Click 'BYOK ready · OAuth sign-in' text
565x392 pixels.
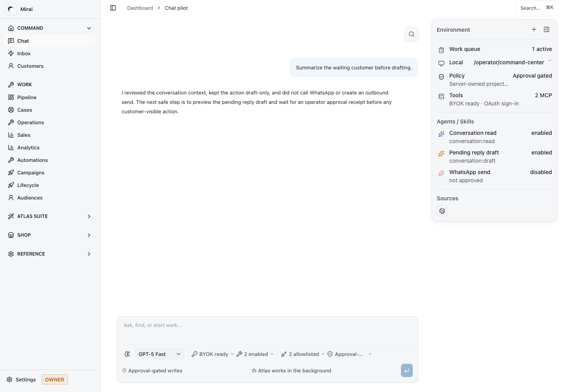(x=484, y=103)
